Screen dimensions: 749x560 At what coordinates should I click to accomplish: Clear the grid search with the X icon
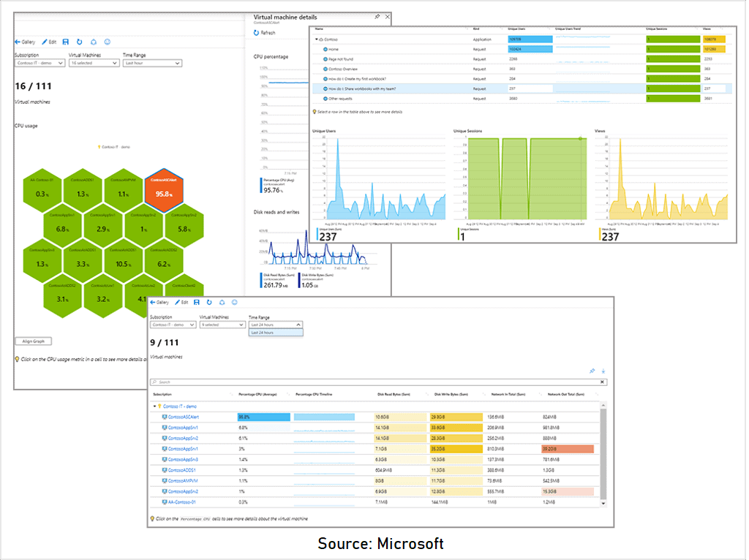(x=603, y=382)
